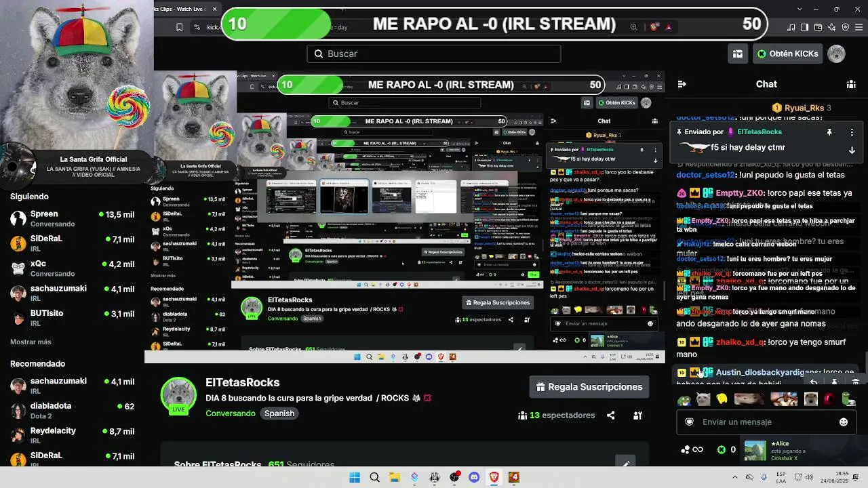Open the Brave Rewards triangle icon
Screen dimensions: 868x488
[x=669, y=27]
